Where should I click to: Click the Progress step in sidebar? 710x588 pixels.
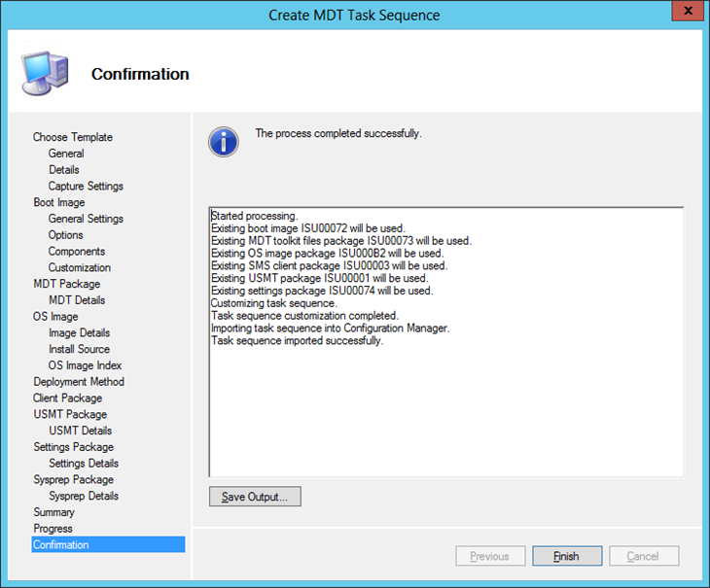click(53, 529)
